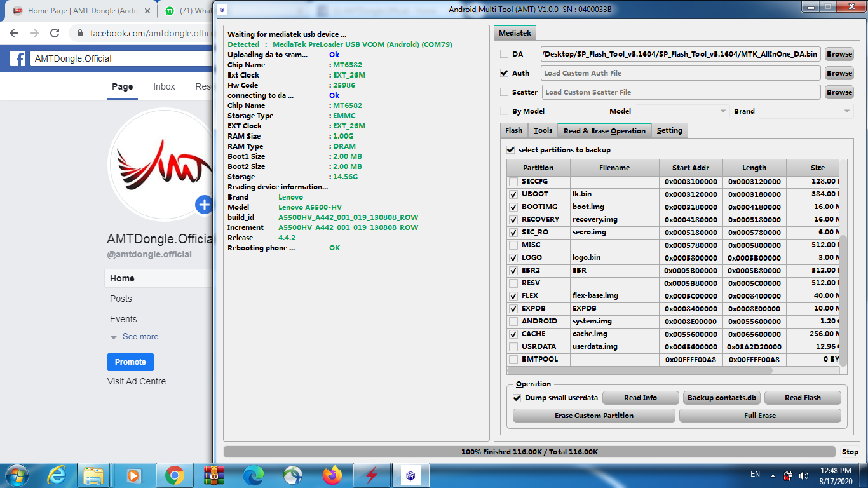
Task: Click the blue Promote button
Action: pyautogui.click(x=130, y=362)
